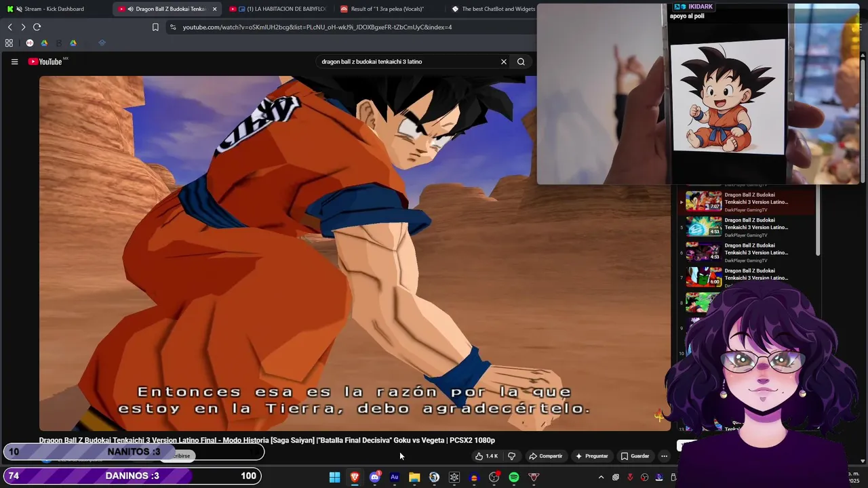Clear the YouTube search text

504,62
